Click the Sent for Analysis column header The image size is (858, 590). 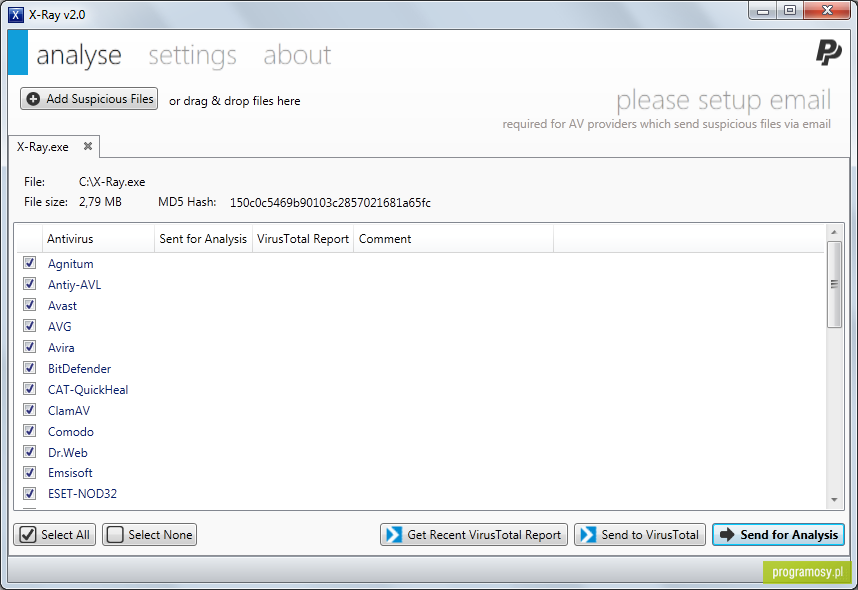point(204,239)
